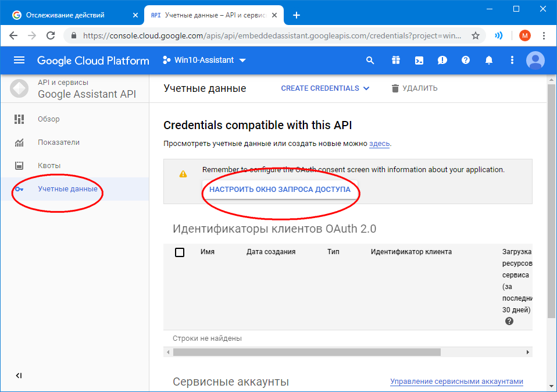Screen dimensions: 557x392
Task: Select Обзор in the sidebar
Action: pyautogui.click(x=49, y=119)
